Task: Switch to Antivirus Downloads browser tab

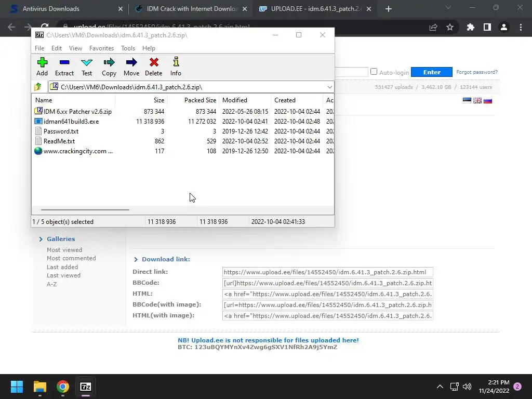Action: [64, 9]
